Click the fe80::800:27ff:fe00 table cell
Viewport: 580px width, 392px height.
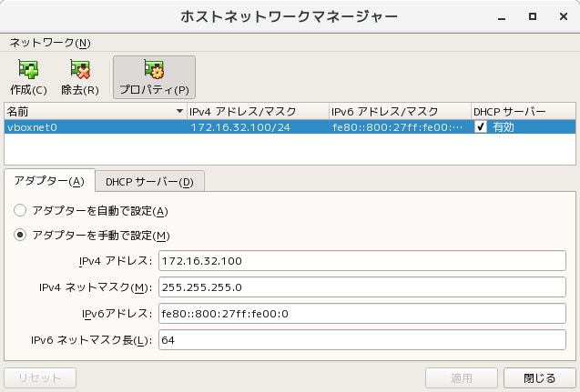397,127
